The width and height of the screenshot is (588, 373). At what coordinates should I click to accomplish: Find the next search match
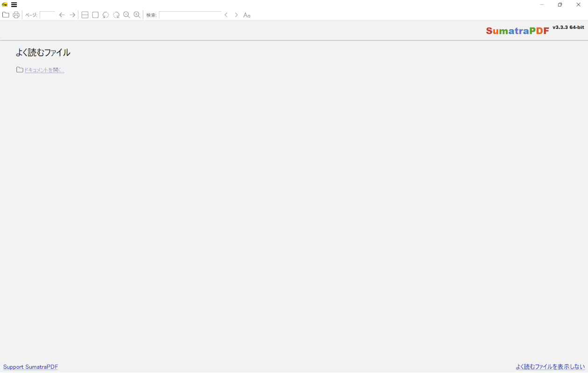tap(236, 15)
